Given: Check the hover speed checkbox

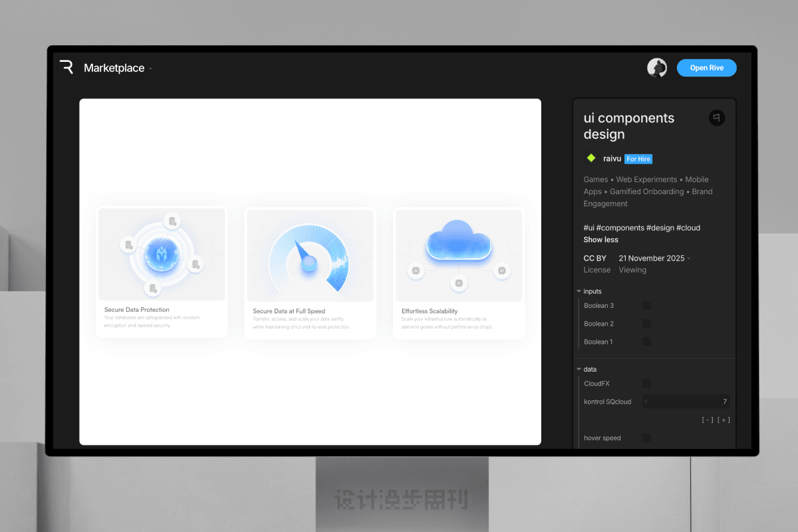Looking at the screenshot, I should [x=646, y=438].
